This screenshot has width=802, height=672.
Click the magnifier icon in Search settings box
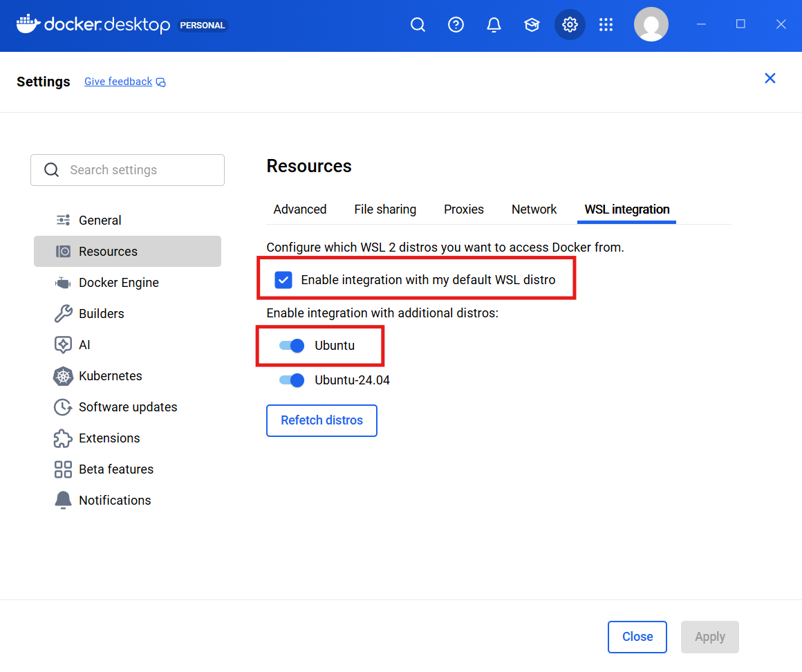pyautogui.click(x=51, y=170)
